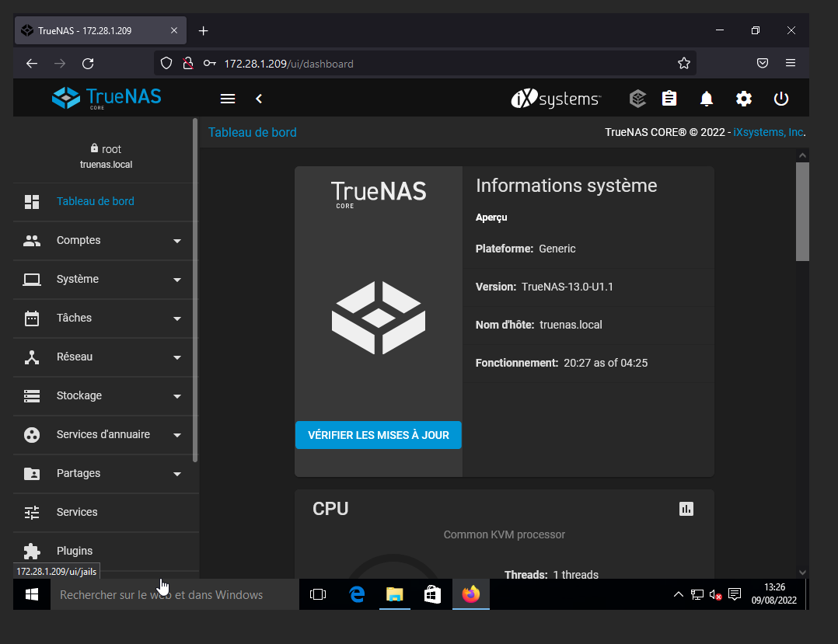Click the Plugins puzzle icon

pyautogui.click(x=32, y=551)
